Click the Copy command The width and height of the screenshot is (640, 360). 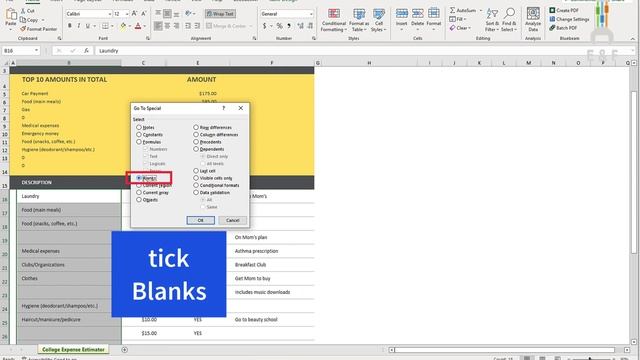[x=29, y=20]
